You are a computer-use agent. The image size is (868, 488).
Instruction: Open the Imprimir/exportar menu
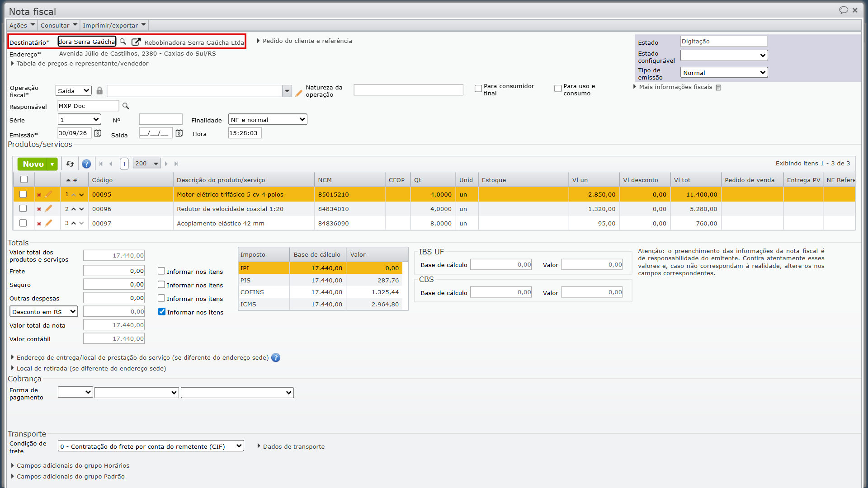pos(114,25)
